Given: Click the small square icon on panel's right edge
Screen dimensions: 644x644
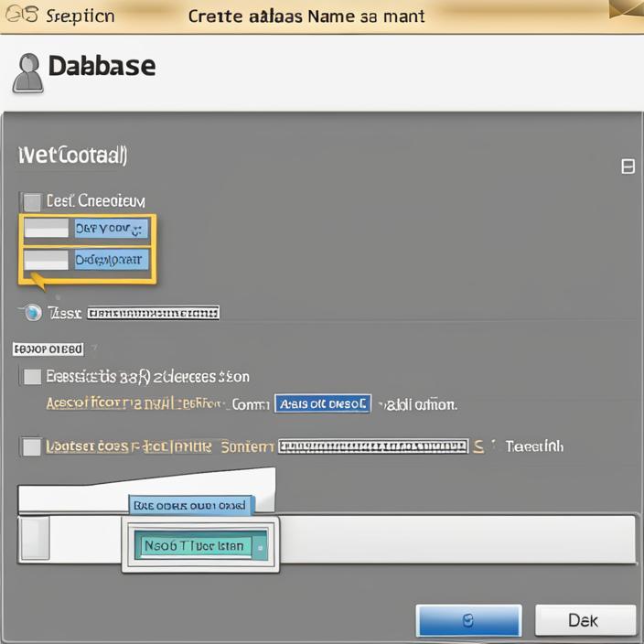Looking at the screenshot, I should point(628,166).
